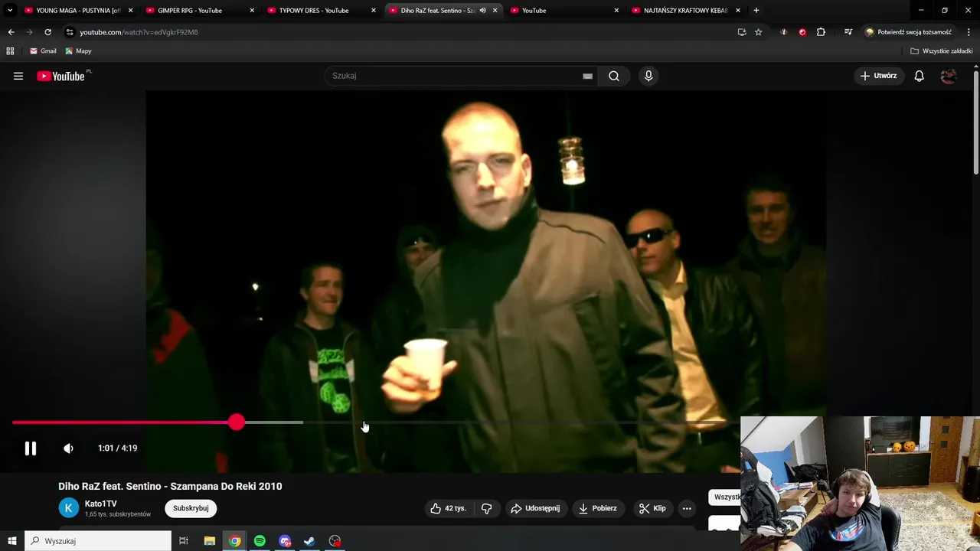Install app icon in the address bar

(x=742, y=32)
